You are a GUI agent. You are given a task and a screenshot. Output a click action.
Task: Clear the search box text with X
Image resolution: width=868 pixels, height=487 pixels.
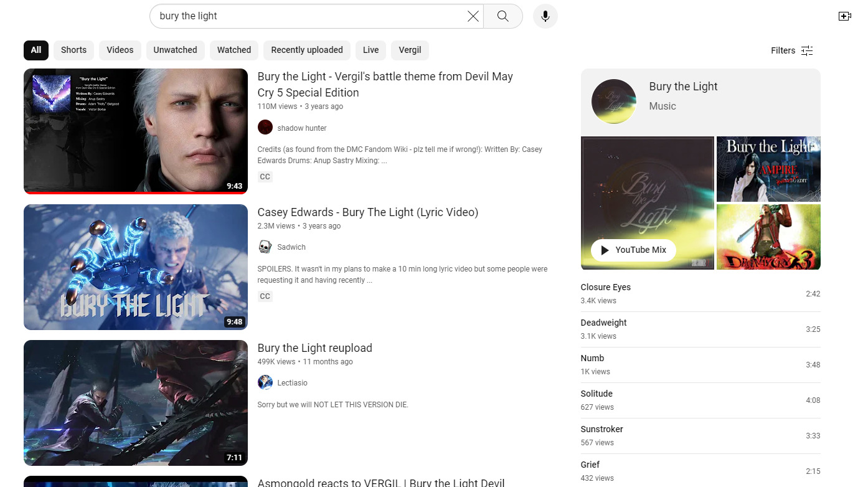[x=473, y=16]
